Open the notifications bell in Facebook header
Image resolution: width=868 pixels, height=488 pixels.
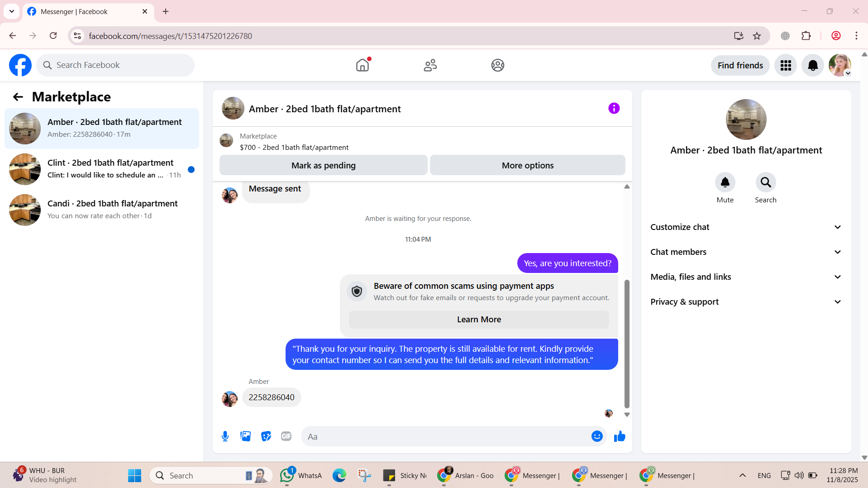tap(813, 66)
